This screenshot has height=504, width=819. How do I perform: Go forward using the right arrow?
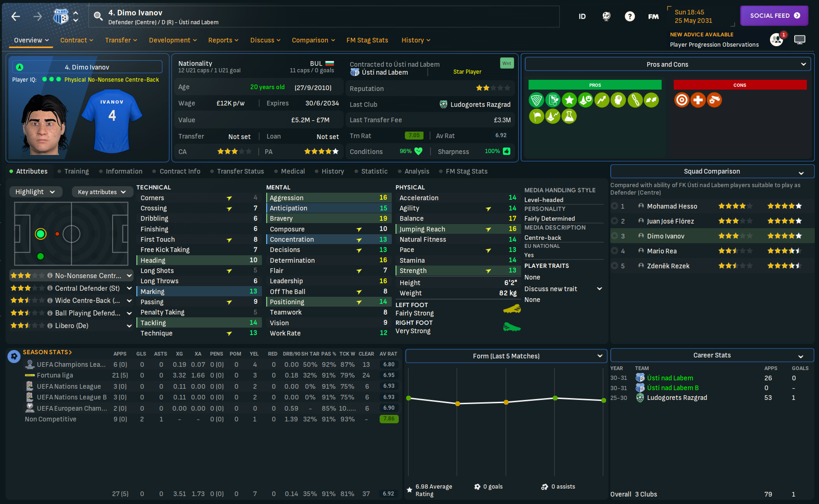[x=37, y=16]
